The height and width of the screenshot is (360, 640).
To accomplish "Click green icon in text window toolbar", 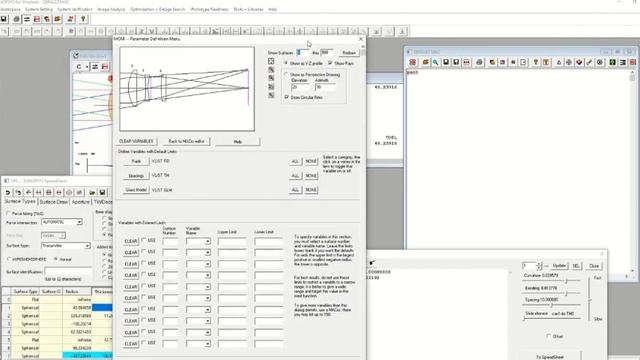I will [612, 62].
